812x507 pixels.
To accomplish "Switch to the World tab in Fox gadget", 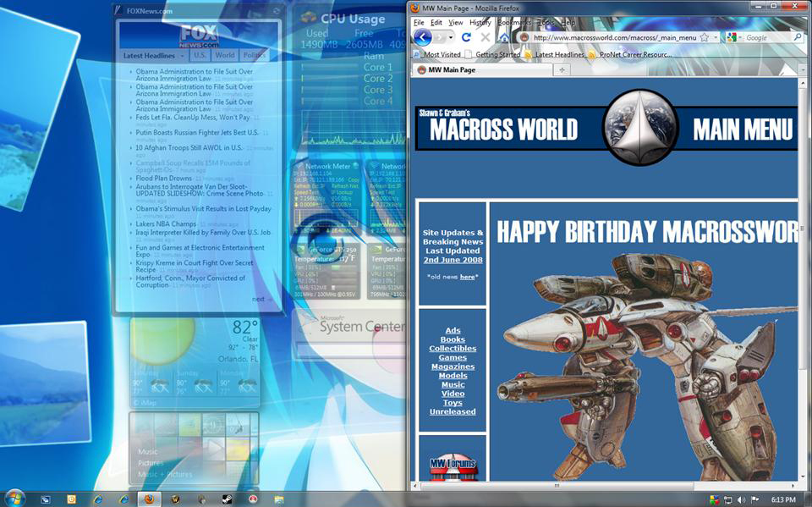I will (x=225, y=55).
